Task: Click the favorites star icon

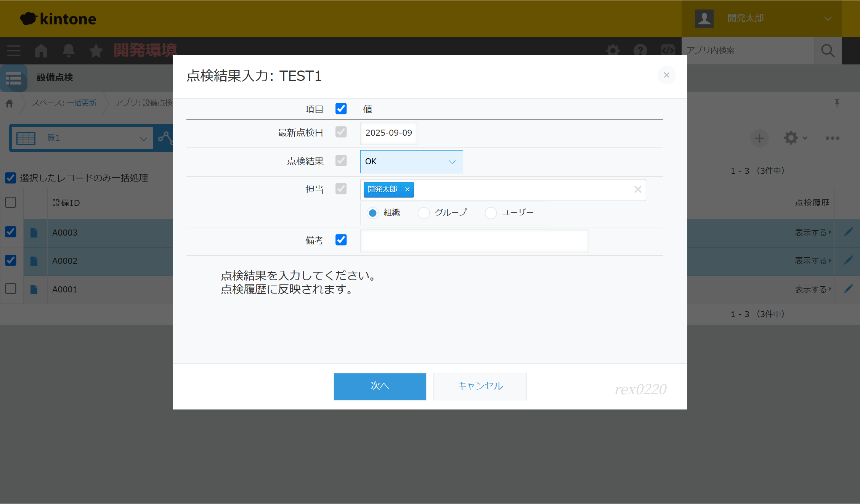Action: tap(96, 50)
